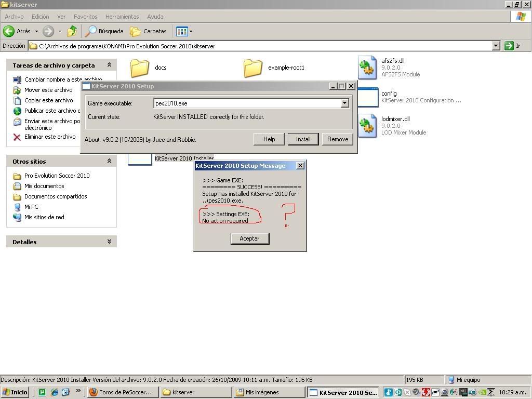Click the Mi equipo status bar zone
Viewport: 532px width, 399px height.
point(488,380)
